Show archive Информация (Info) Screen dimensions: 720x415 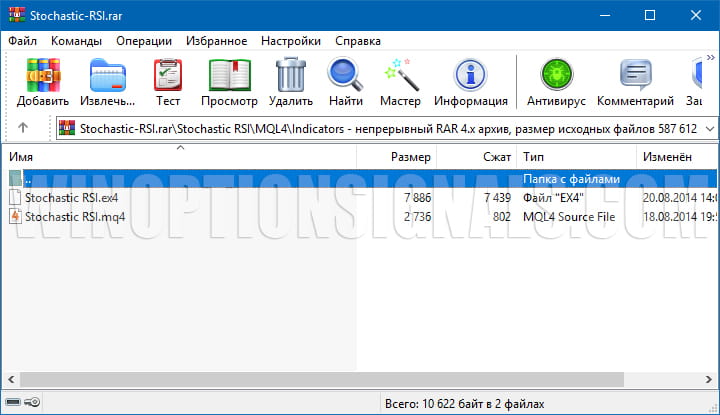click(x=471, y=82)
